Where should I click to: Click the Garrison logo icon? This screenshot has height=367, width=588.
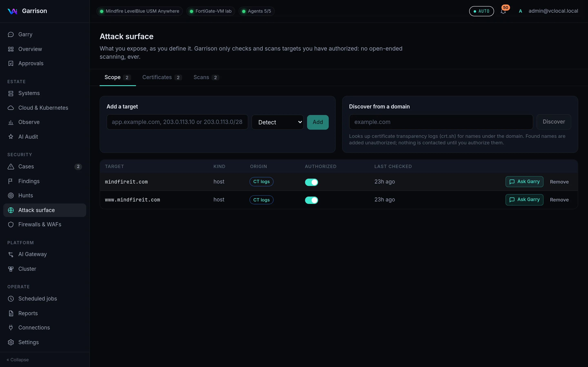(12, 11)
